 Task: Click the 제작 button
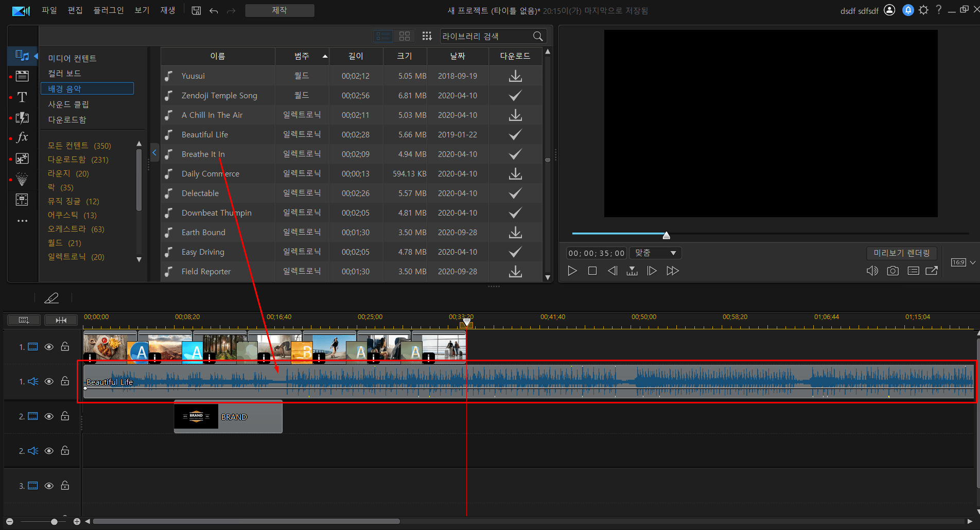(279, 10)
